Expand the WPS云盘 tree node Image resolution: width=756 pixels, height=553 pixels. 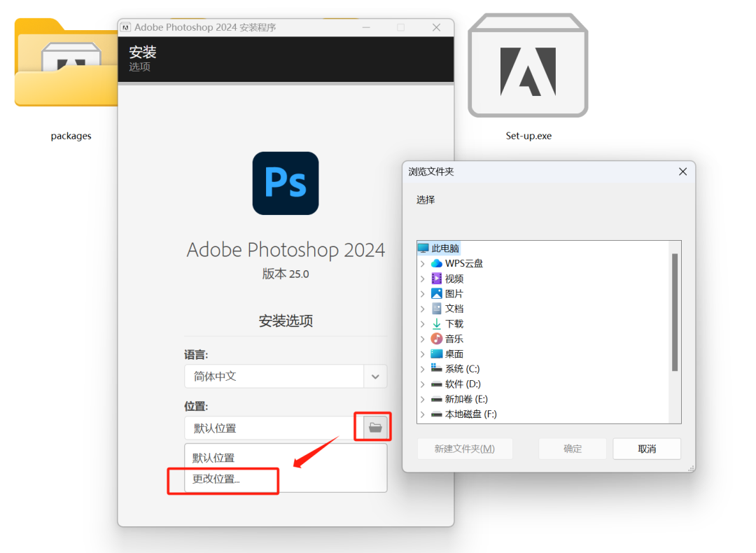pyautogui.click(x=422, y=264)
